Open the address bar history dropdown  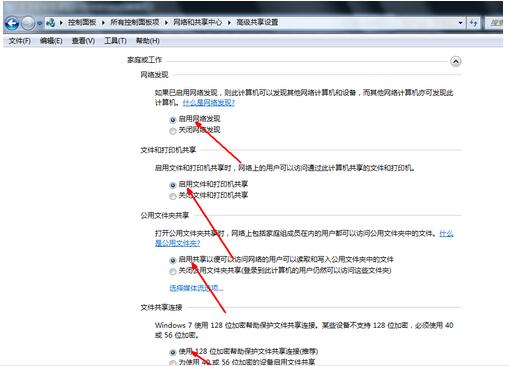pyautogui.click(x=460, y=23)
